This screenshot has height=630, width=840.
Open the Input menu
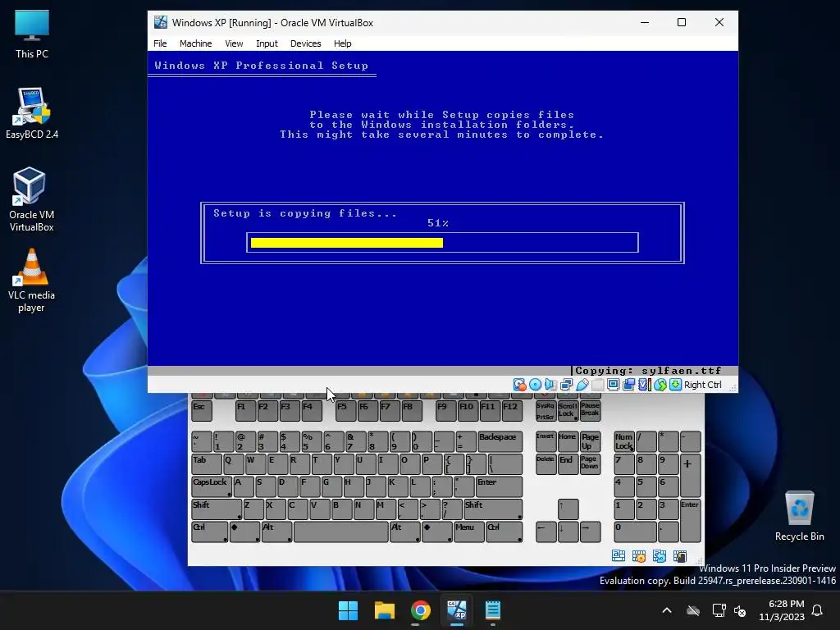[267, 43]
